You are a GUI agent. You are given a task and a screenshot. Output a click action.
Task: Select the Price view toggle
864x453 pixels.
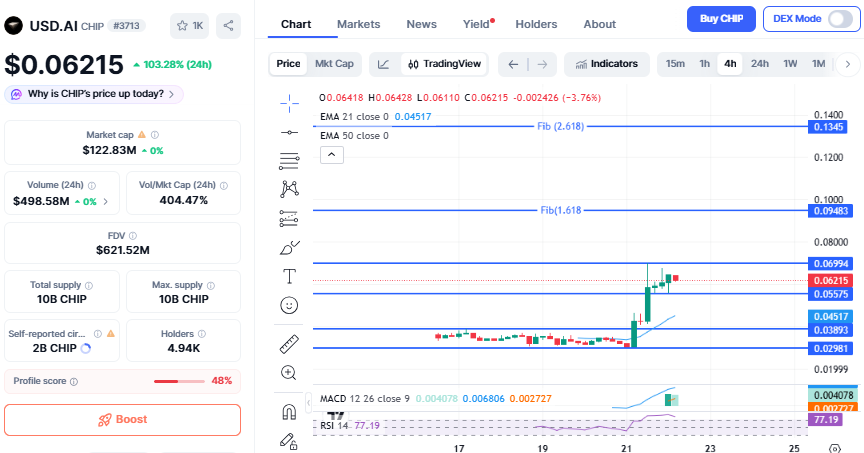(x=288, y=64)
